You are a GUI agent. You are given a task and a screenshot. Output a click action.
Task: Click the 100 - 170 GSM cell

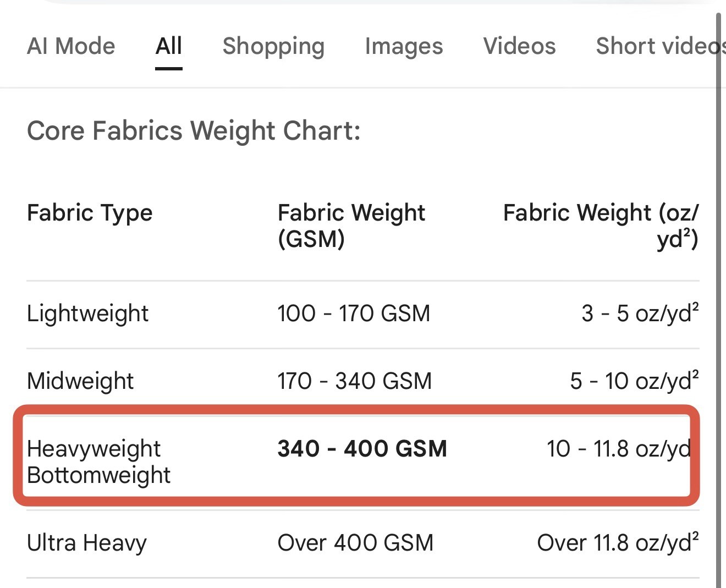(354, 314)
